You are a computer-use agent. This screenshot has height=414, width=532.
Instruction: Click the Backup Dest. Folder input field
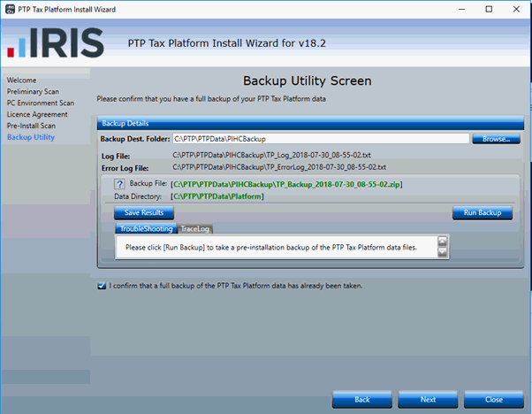(x=321, y=139)
